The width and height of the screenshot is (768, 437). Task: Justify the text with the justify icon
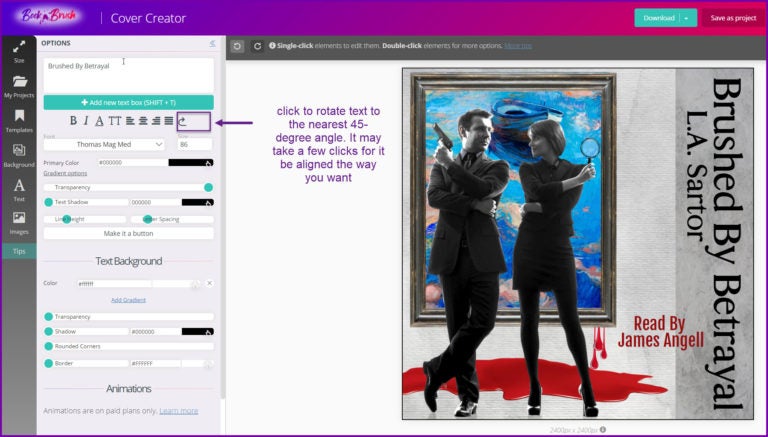click(169, 121)
